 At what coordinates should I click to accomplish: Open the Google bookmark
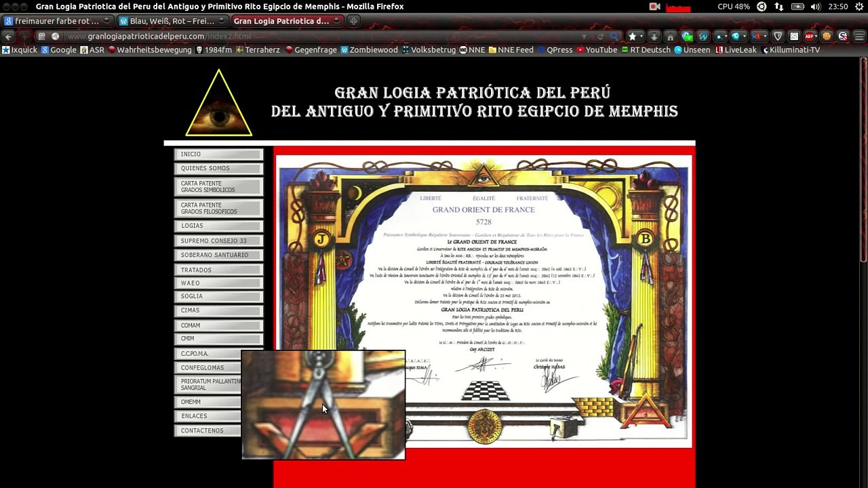click(x=59, y=50)
